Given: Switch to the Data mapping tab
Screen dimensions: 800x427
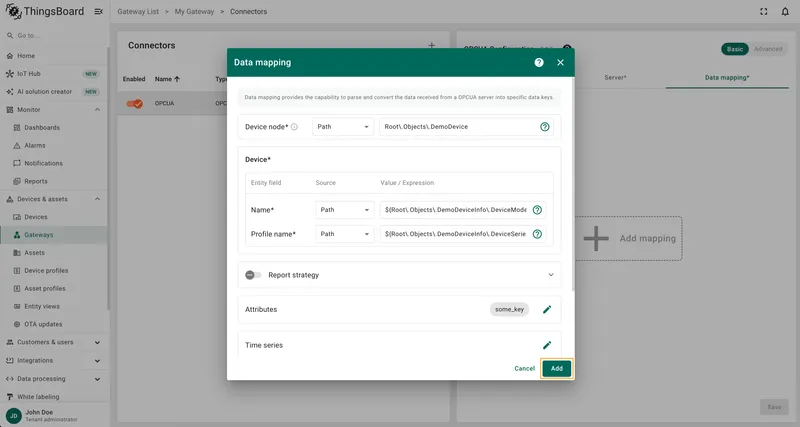Looking at the screenshot, I should [x=727, y=78].
